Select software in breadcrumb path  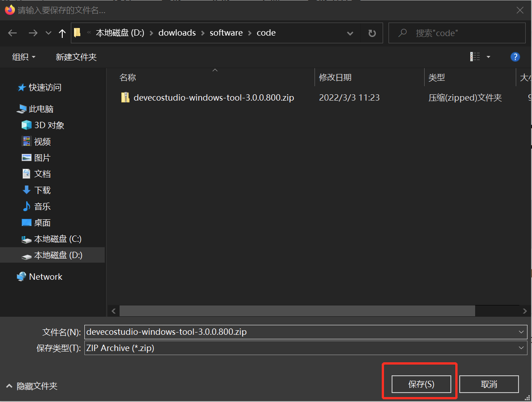pos(226,32)
